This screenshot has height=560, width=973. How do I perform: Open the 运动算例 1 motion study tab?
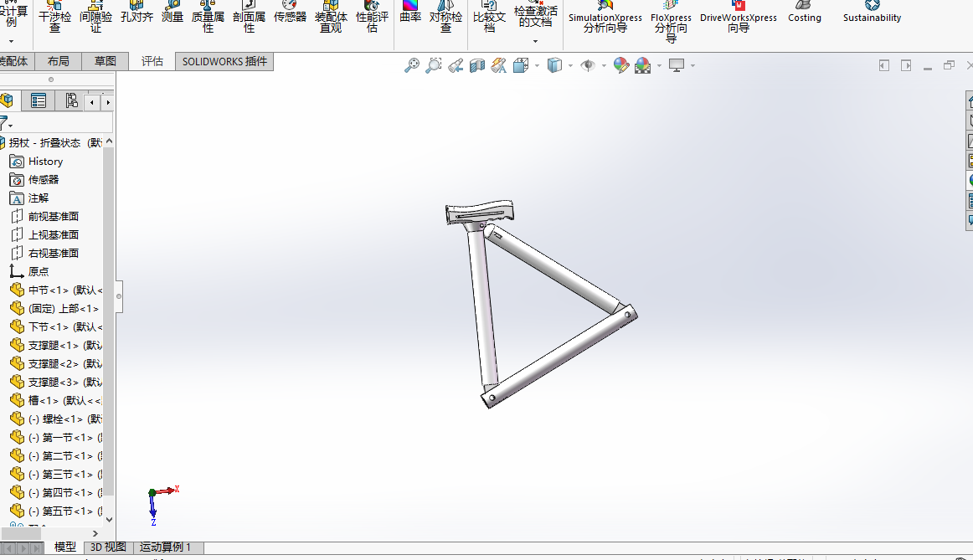[x=166, y=547]
